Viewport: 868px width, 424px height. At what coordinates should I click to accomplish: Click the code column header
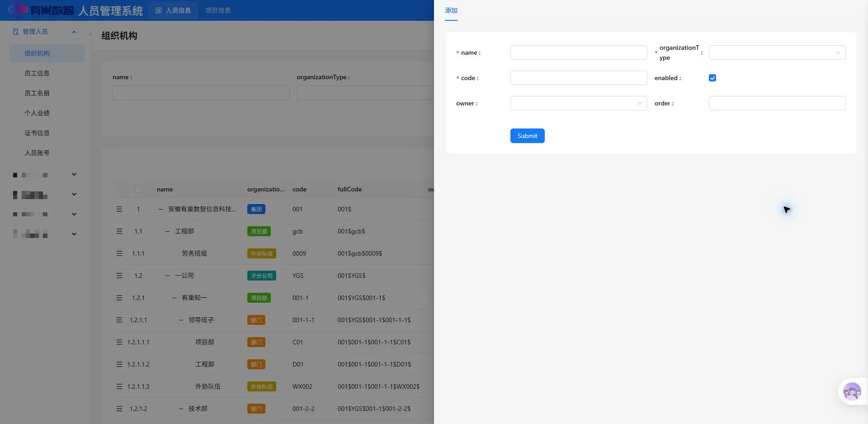(x=299, y=189)
